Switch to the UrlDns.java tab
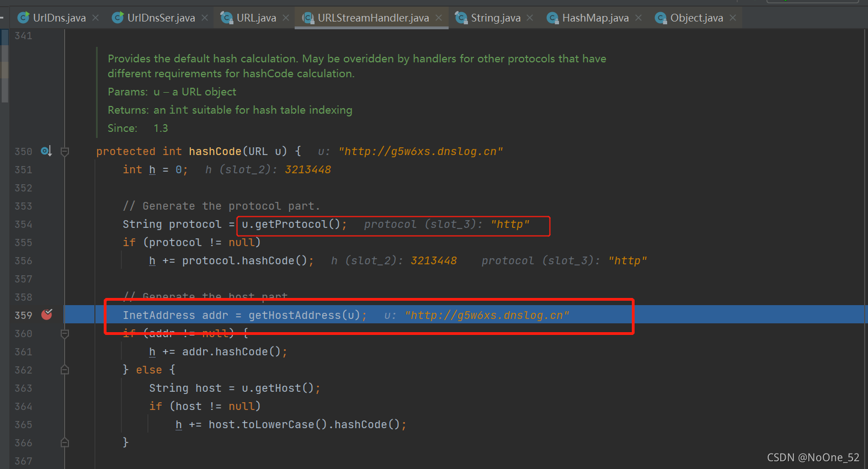Image resolution: width=868 pixels, height=469 pixels. pos(59,18)
